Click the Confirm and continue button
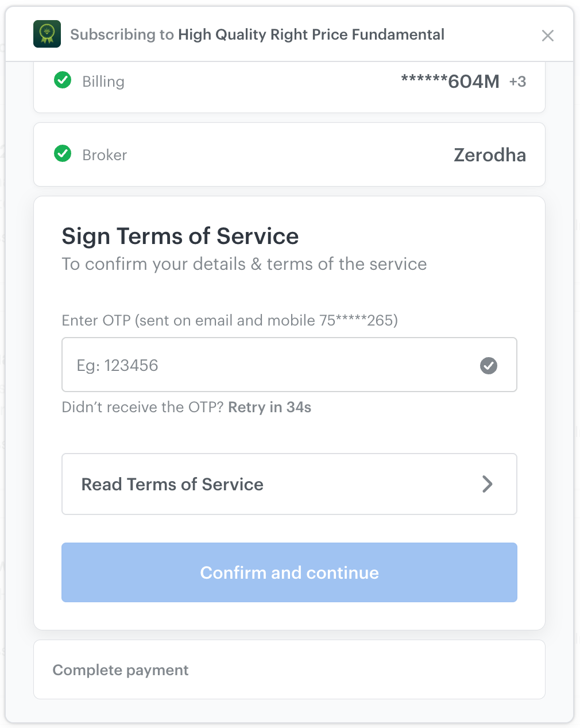 pos(289,572)
